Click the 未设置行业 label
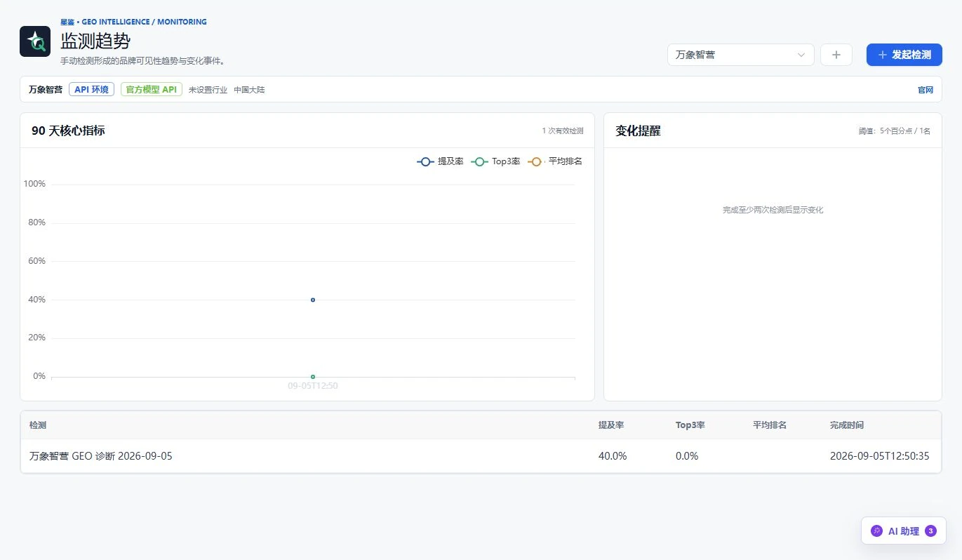 point(208,90)
